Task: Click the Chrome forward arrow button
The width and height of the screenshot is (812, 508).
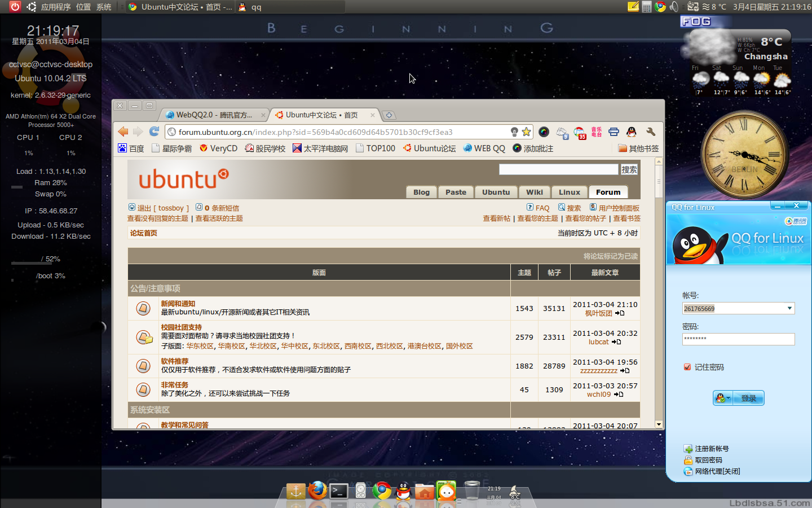Action: tap(138, 132)
